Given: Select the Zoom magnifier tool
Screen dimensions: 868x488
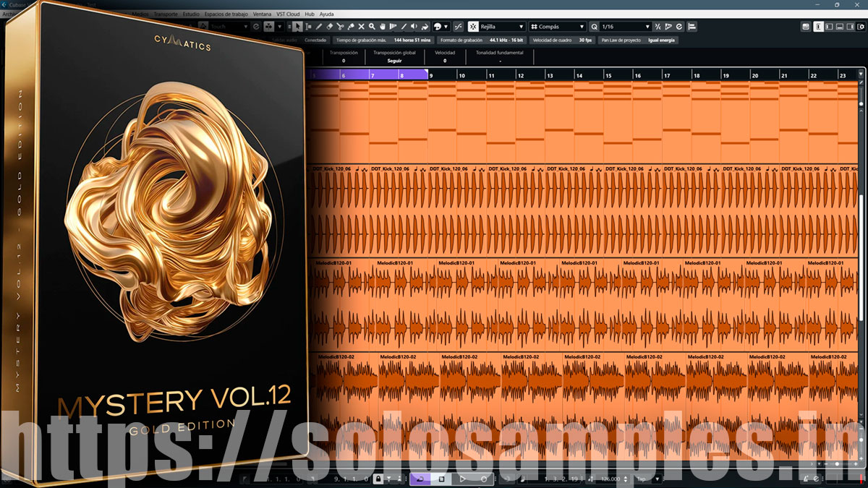Looking at the screenshot, I should click(x=372, y=26).
